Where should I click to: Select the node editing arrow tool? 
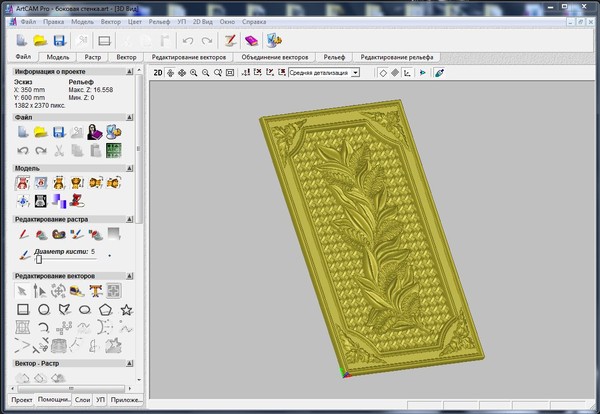coord(39,291)
